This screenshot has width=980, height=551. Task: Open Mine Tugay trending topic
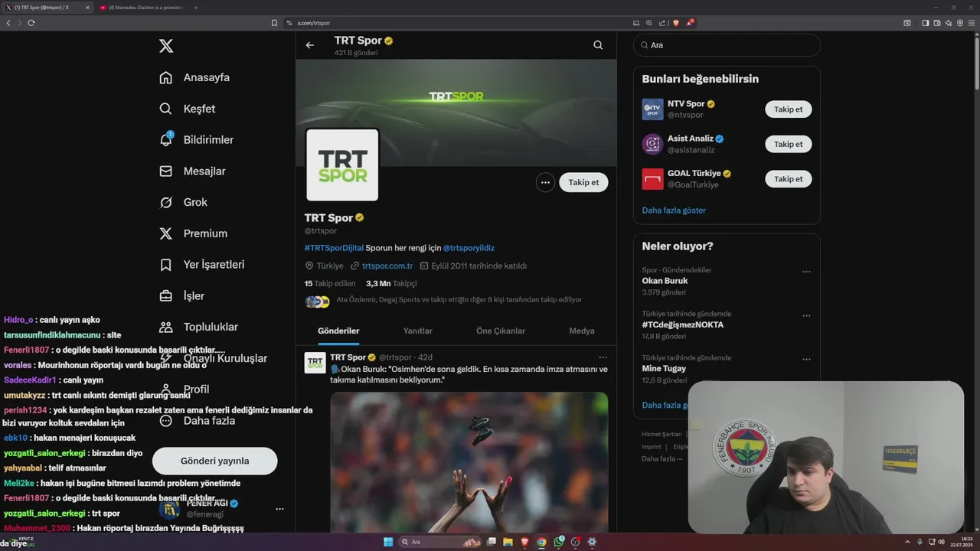[664, 368]
